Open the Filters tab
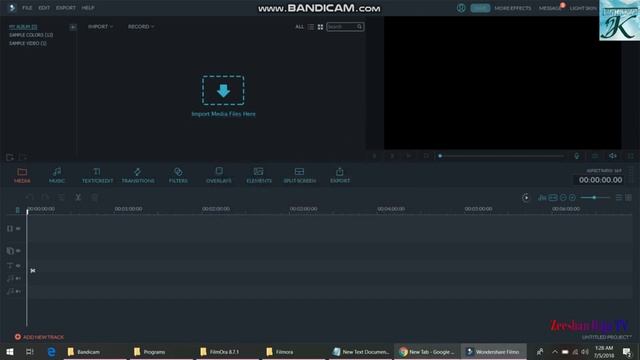640x360 pixels. pyautogui.click(x=178, y=175)
